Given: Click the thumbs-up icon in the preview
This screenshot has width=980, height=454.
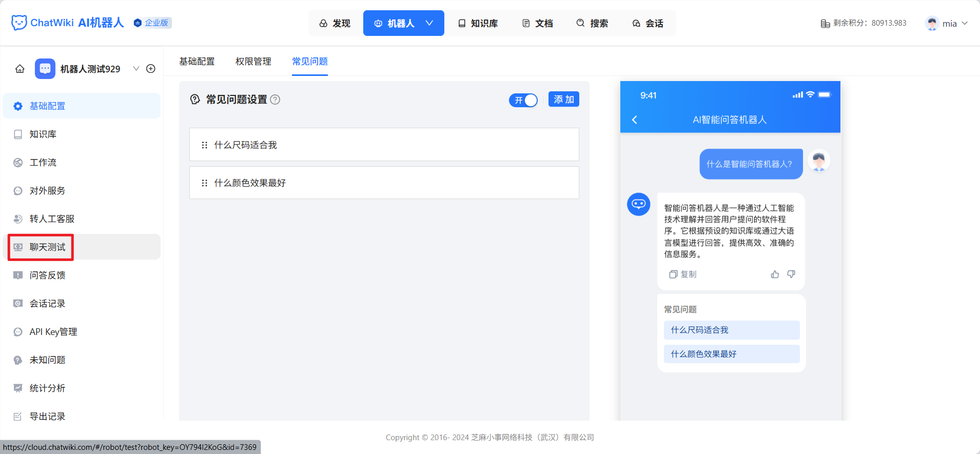Looking at the screenshot, I should [775, 274].
